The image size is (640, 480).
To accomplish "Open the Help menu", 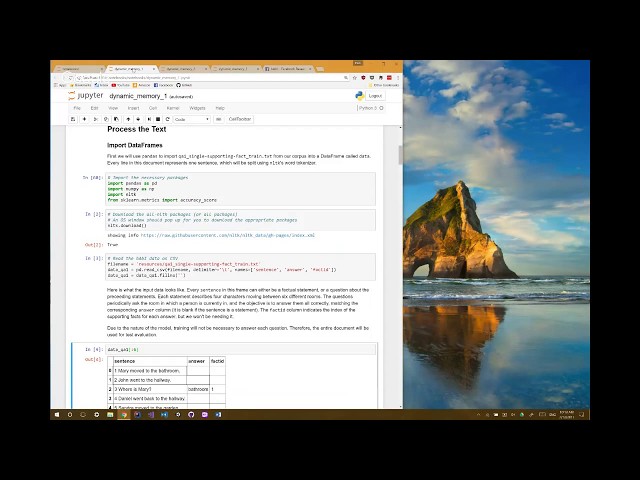I will [220, 108].
